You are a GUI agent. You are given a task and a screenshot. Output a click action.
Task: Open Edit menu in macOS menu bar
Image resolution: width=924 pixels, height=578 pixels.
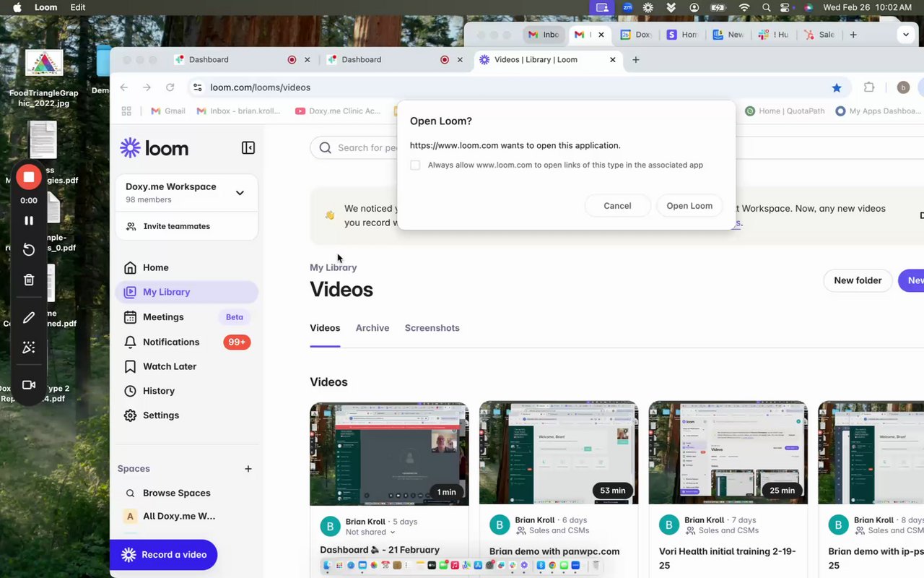78,7
